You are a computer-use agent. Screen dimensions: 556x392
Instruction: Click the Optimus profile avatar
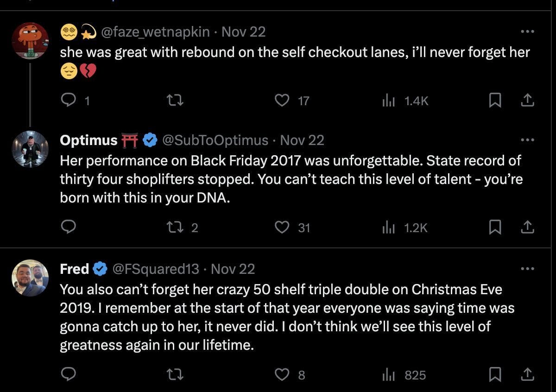[x=30, y=148]
